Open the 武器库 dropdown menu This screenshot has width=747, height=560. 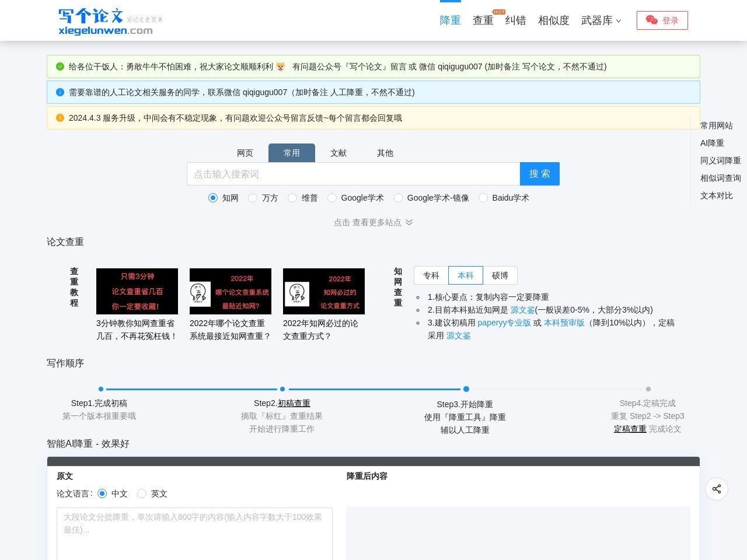pyautogui.click(x=602, y=20)
